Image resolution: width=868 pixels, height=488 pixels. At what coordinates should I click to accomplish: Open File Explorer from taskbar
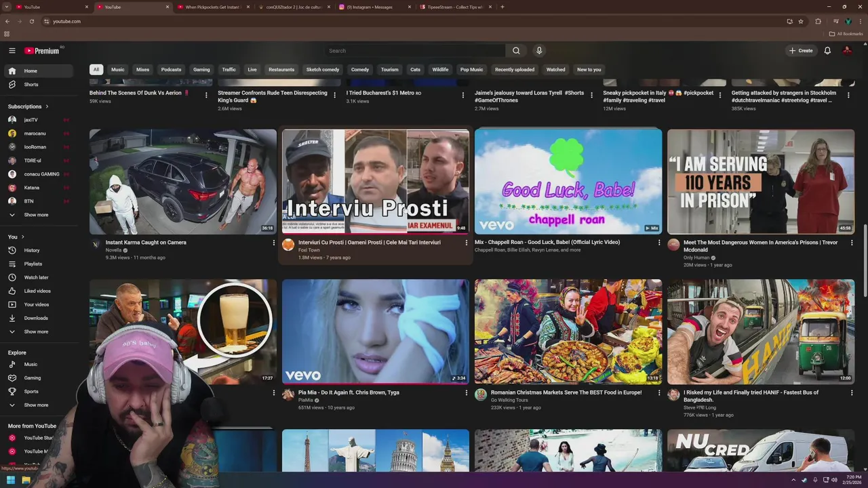(26, 481)
